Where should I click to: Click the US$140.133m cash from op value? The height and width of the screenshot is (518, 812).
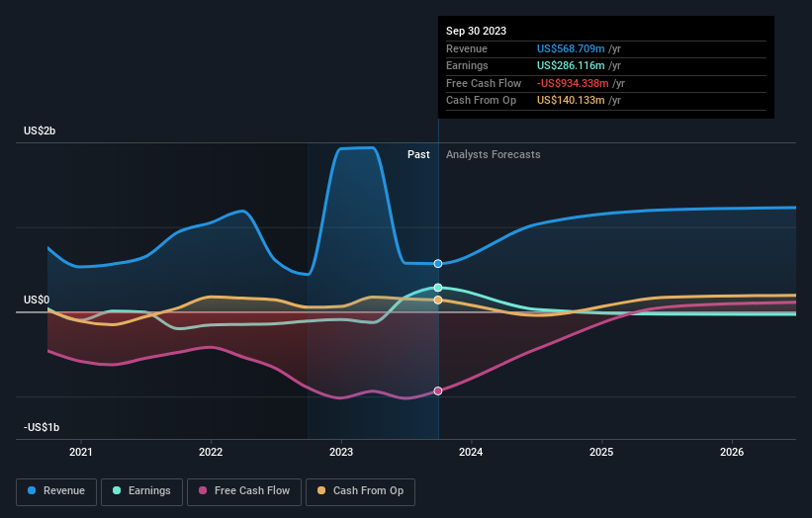pyautogui.click(x=571, y=101)
